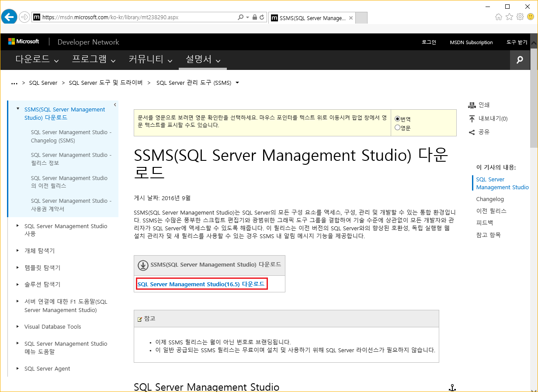Expand the 템플릿 탐색기 tree node

coord(18,267)
